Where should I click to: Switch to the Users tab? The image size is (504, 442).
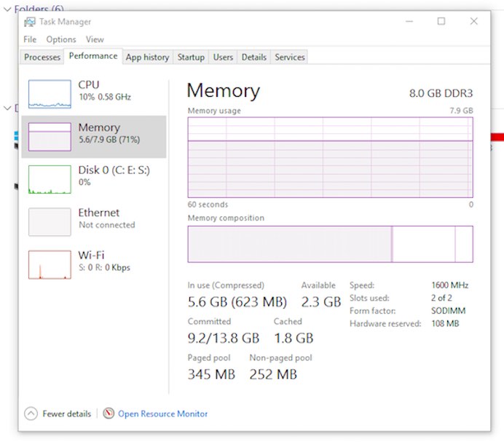223,58
